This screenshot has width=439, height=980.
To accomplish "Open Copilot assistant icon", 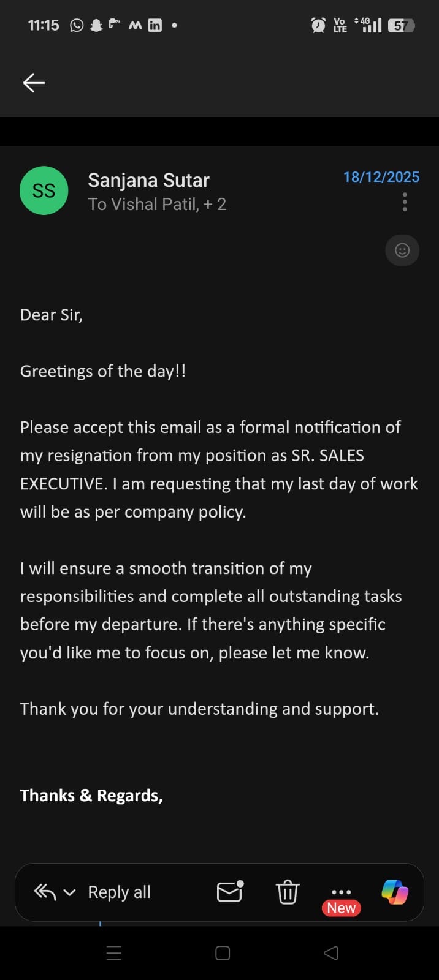I will pyautogui.click(x=394, y=892).
